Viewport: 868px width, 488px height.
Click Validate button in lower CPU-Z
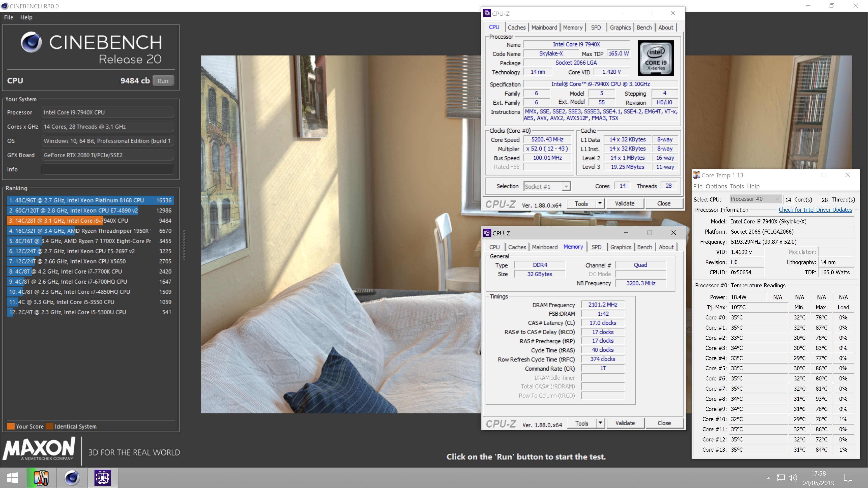(625, 423)
